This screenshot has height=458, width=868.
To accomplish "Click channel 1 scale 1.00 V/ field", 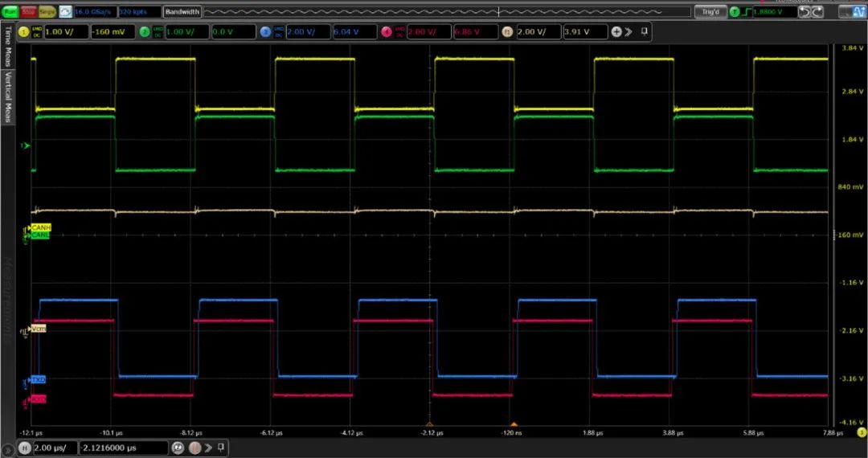I will 66,32.
